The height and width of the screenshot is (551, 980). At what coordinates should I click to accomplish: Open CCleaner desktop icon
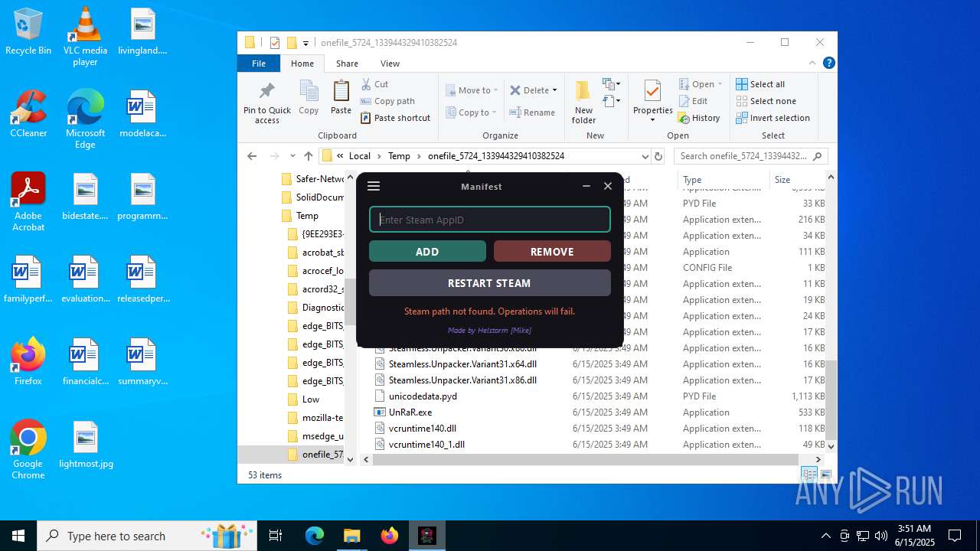(x=28, y=114)
